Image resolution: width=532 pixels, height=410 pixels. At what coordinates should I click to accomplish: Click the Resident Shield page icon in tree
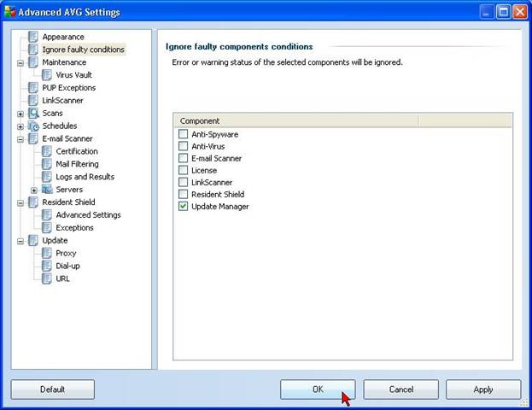(33, 202)
